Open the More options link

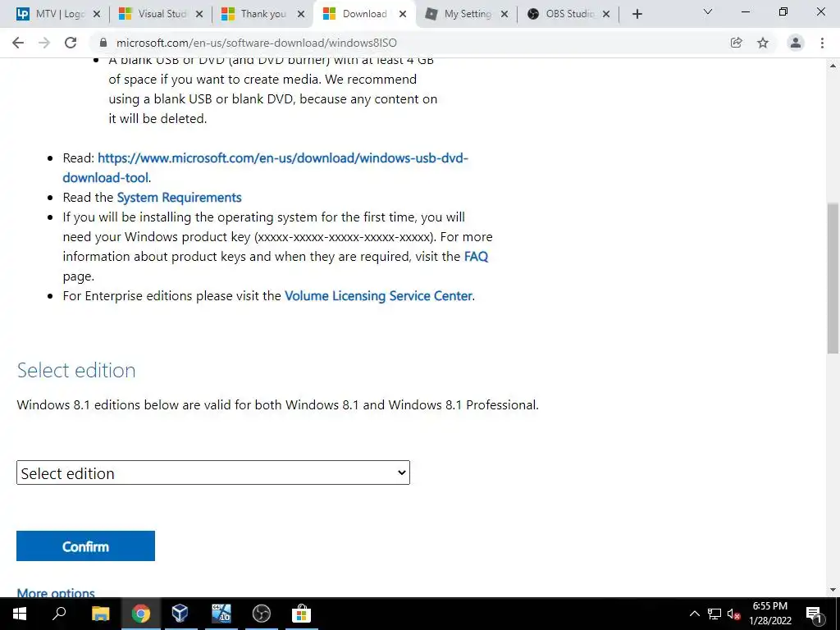coord(56,592)
